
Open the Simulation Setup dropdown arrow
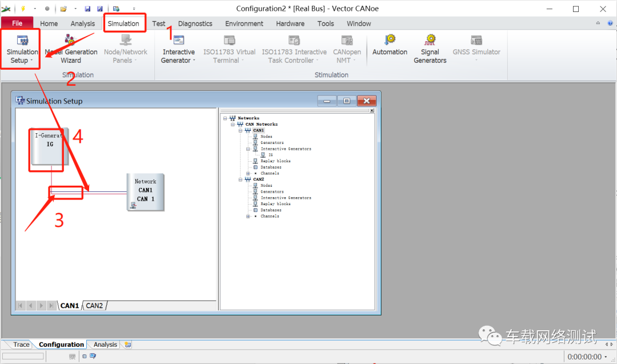click(31, 61)
